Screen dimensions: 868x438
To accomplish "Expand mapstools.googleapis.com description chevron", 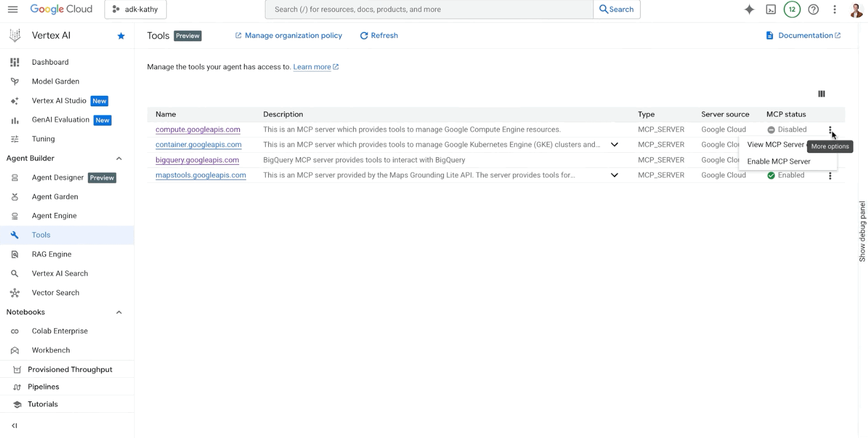I will click(615, 175).
